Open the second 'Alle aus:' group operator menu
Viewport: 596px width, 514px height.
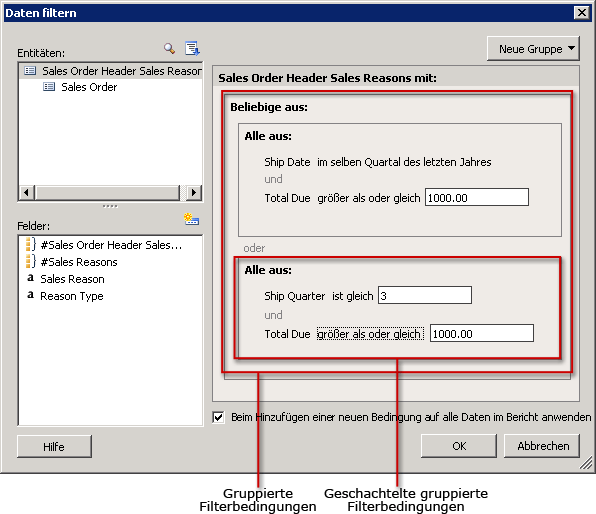(268, 270)
